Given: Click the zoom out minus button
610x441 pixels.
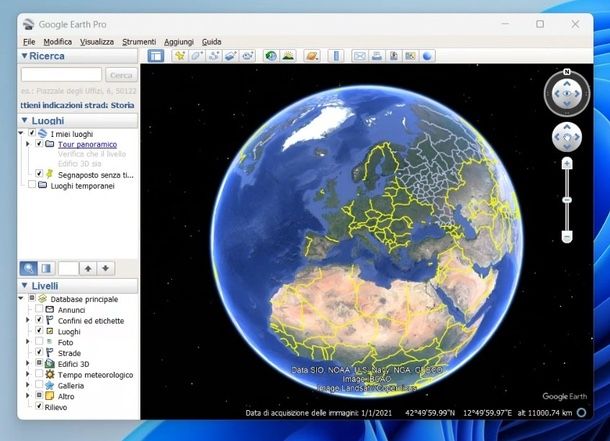Looking at the screenshot, I should coord(567,236).
